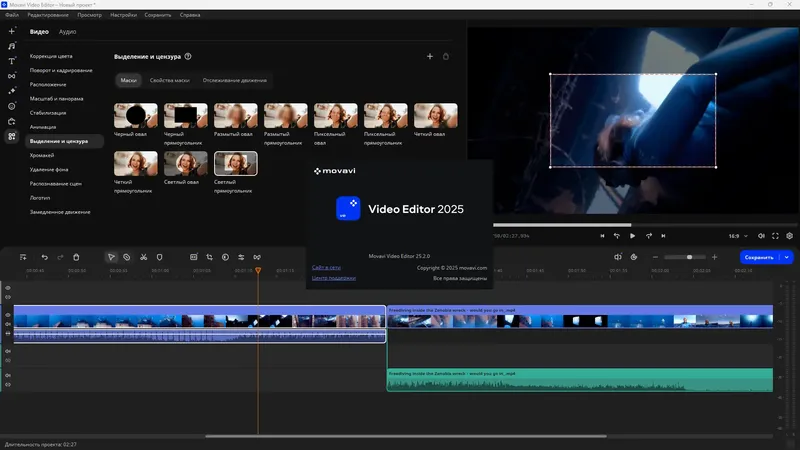Choose the Пиксельный овал mask thumbnail
The width and height of the screenshot is (800, 450).
[336, 115]
